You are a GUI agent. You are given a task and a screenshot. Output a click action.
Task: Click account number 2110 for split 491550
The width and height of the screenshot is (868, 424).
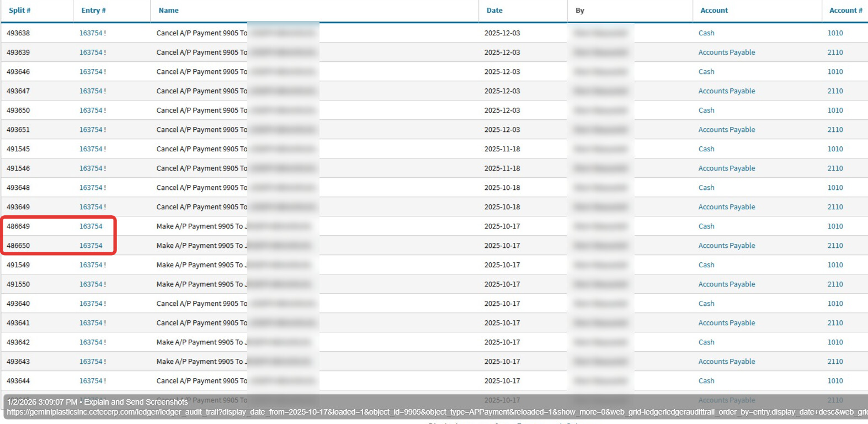click(835, 284)
